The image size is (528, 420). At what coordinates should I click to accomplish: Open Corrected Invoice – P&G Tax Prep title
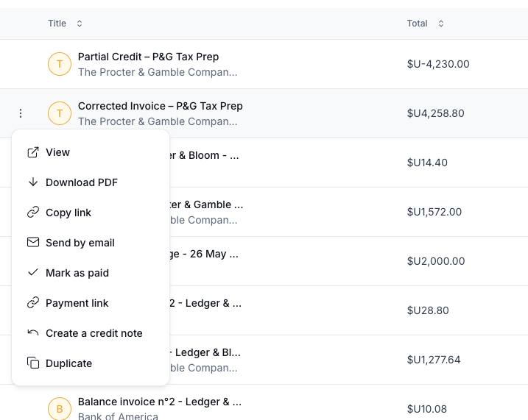[161, 106]
